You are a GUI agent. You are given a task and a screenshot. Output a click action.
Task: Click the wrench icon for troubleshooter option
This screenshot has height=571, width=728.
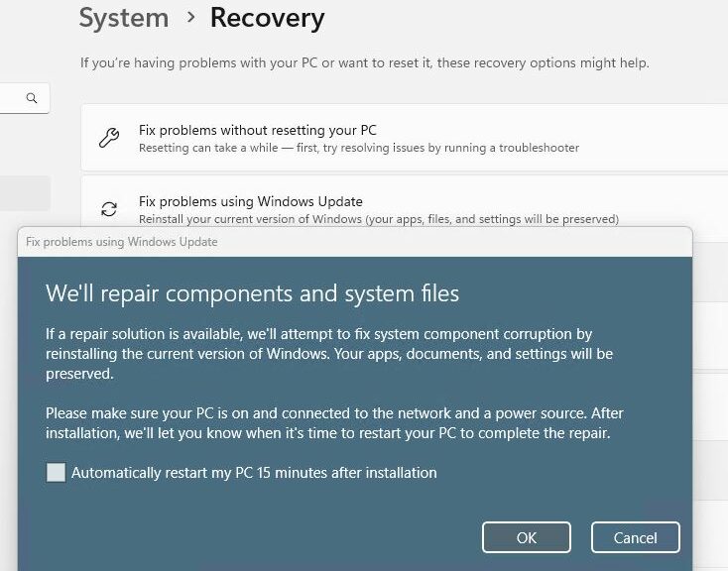(x=109, y=138)
